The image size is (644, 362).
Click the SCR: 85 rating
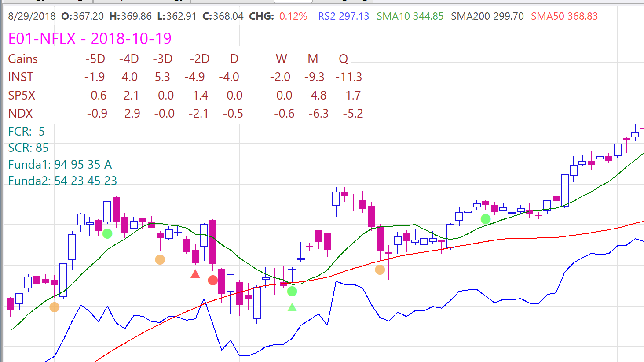(x=28, y=148)
